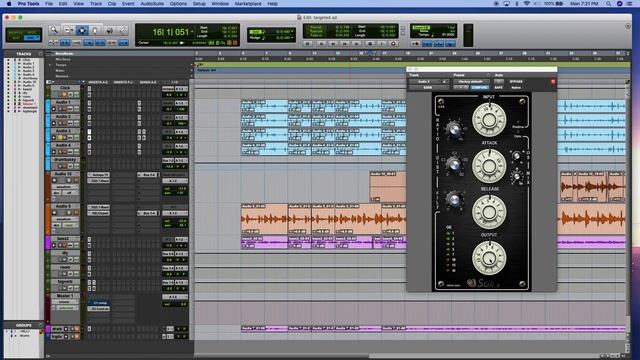
Task: Select the Grabber tool
Action: tap(95, 30)
